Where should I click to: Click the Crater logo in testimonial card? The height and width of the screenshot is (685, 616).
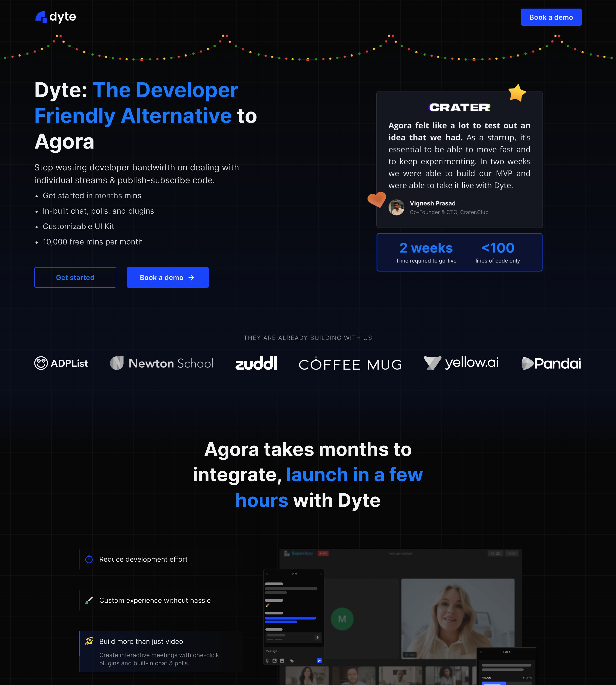pos(459,107)
